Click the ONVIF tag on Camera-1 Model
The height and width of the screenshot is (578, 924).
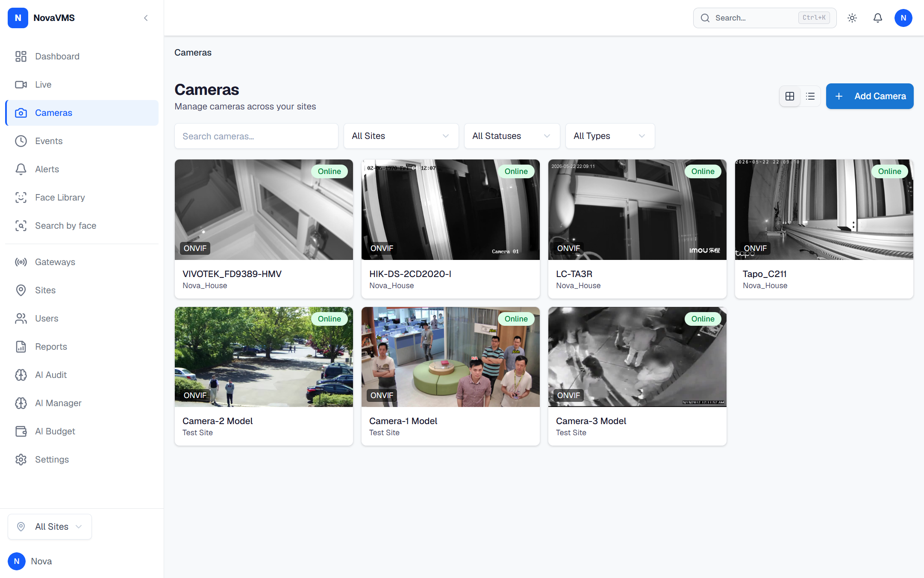pos(382,395)
